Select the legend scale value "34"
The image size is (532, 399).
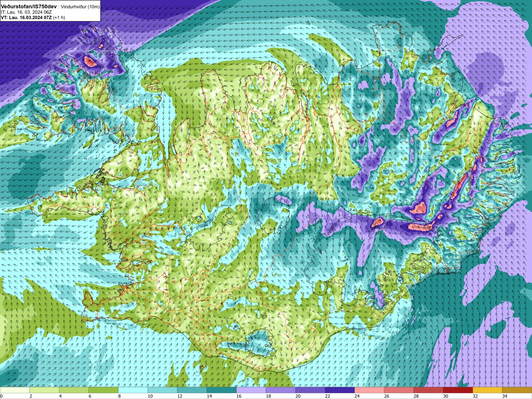point(504,396)
